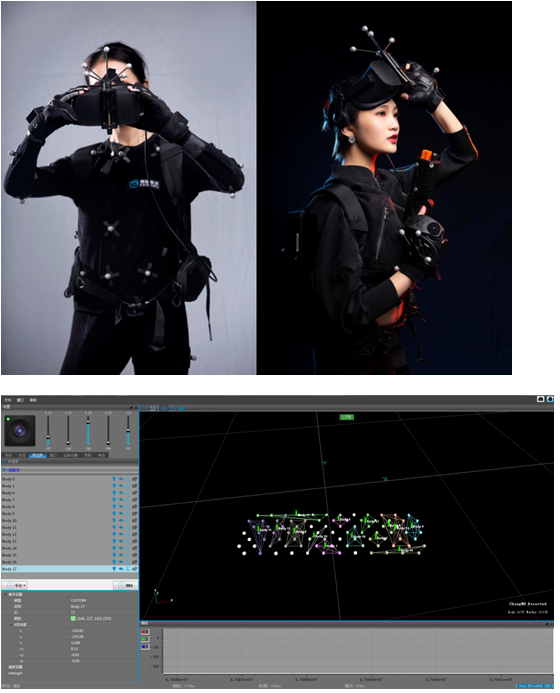
Task: Open the green color swatch in properties
Action: click(73, 618)
